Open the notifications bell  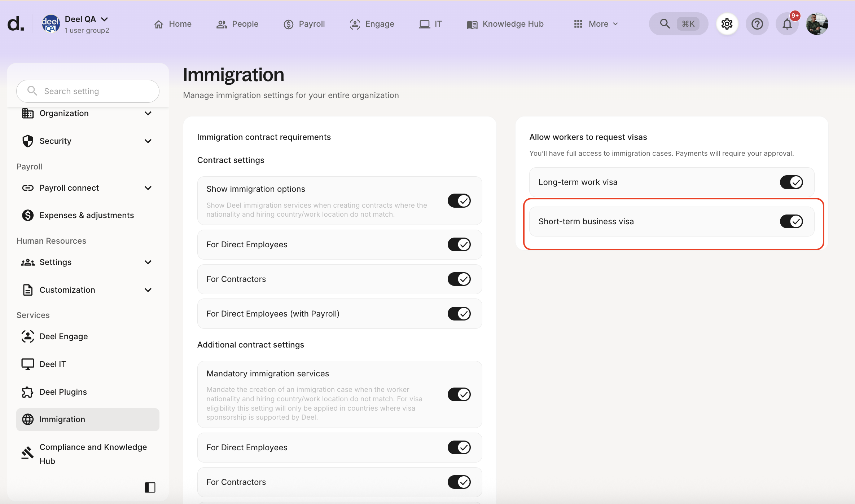coord(787,24)
